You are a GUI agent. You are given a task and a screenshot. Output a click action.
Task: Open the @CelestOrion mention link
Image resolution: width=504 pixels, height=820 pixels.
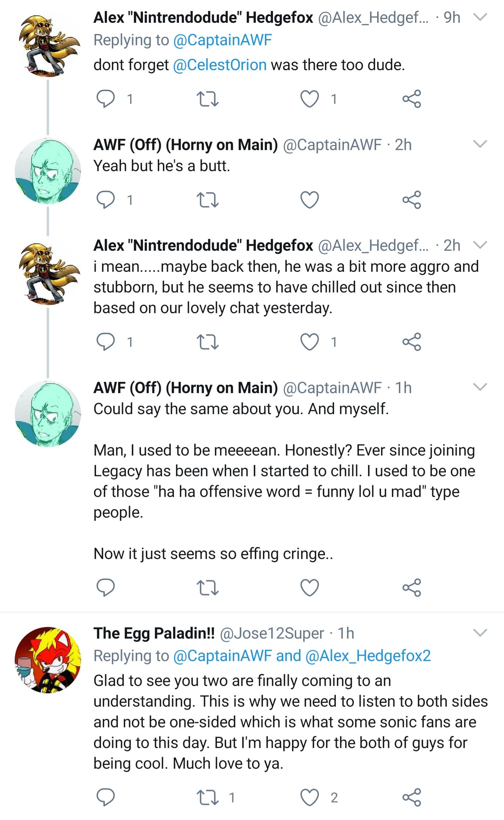pos(220,65)
